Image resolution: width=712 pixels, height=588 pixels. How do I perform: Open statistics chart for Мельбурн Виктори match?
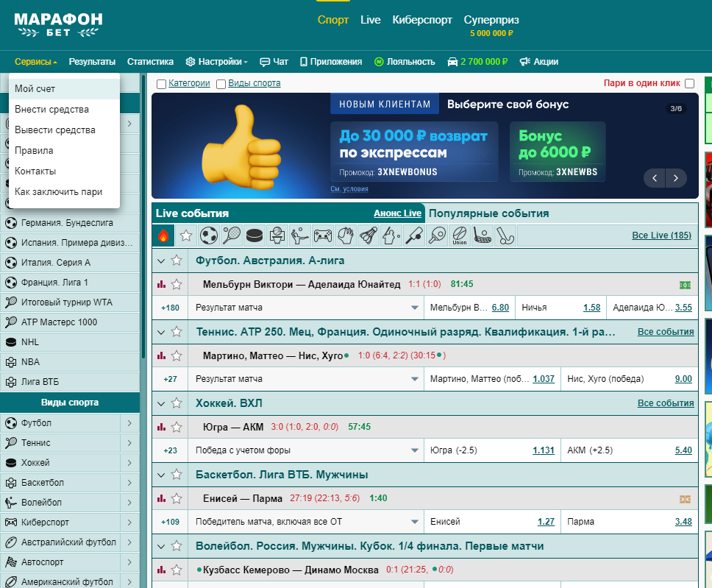(161, 285)
